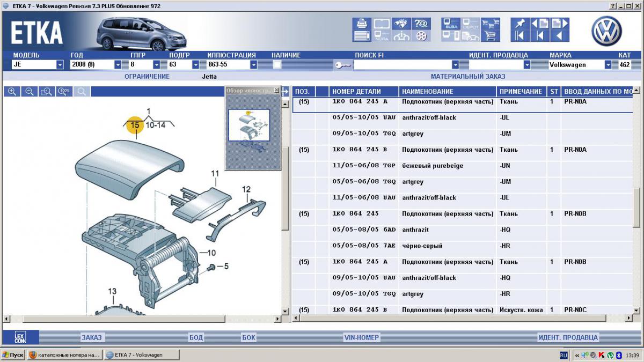Click the key icon next to ПОИСК FI
This screenshot has height=362, width=644.
click(x=342, y=65)
